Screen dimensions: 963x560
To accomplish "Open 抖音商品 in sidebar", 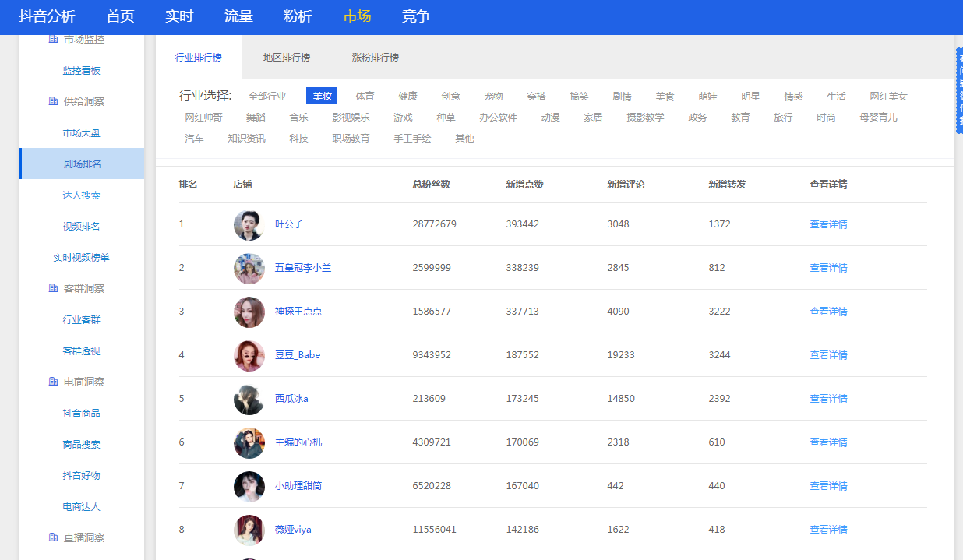I will (82, 414).
